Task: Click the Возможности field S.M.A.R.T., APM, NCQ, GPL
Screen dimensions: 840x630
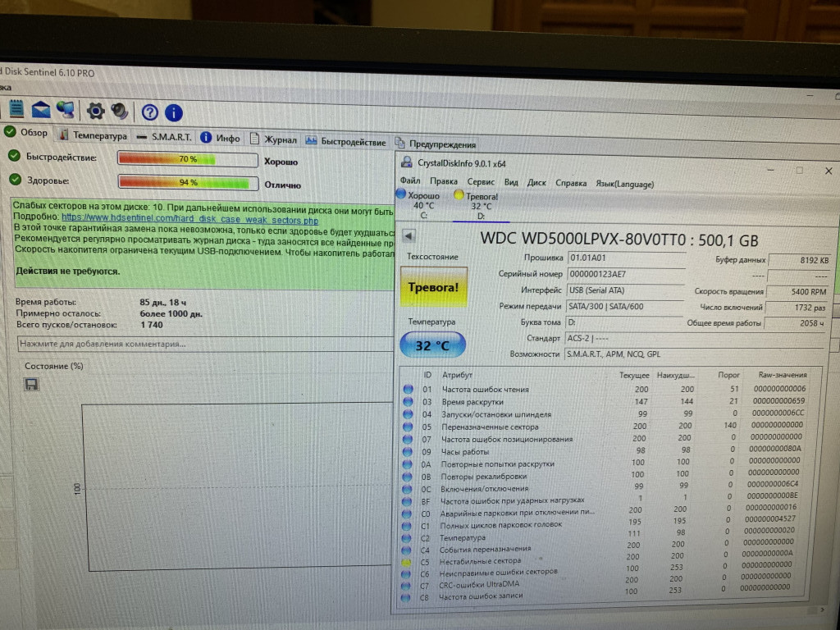Action: [693, 354]
